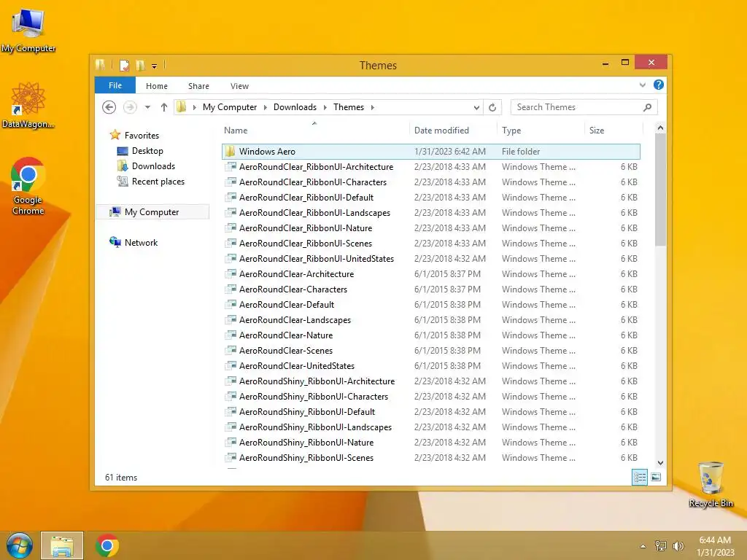Click Downloads in the address bar
This screenshot has height=560, width=747.
click(295, 107)
